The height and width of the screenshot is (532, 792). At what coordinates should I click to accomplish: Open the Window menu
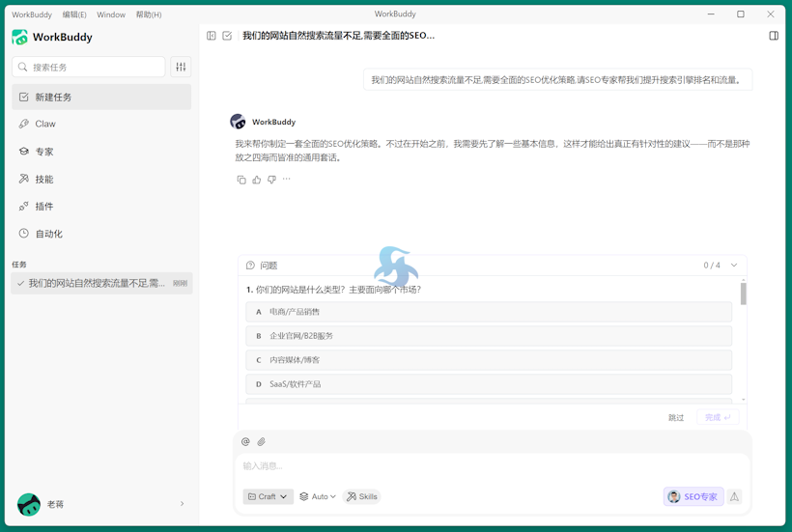(111, 14)
